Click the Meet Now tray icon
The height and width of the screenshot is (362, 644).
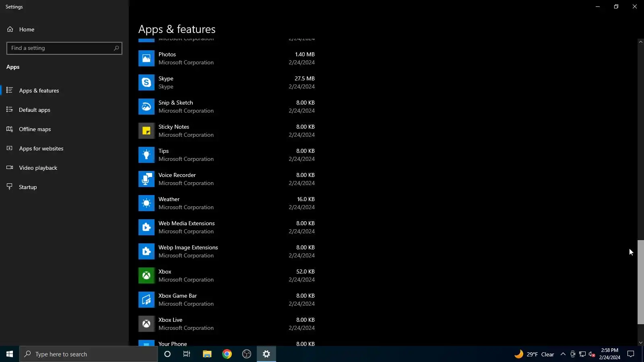tap(573, 354)
